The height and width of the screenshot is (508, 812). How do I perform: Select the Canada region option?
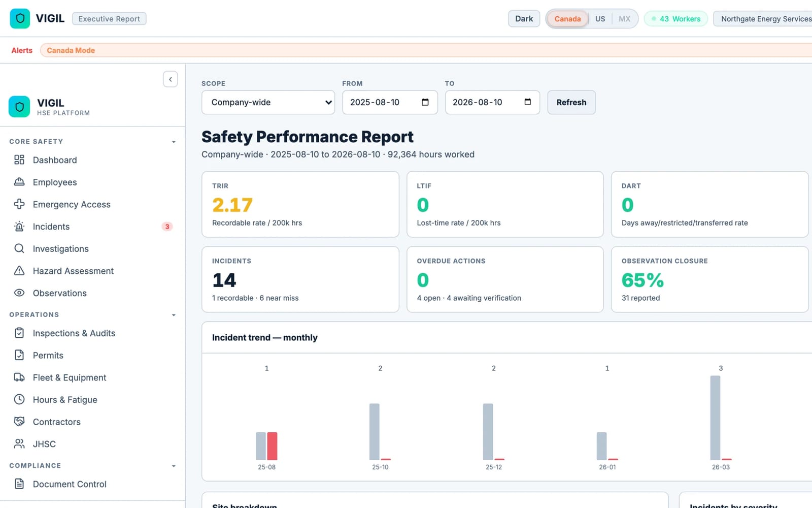coord(567,19)
